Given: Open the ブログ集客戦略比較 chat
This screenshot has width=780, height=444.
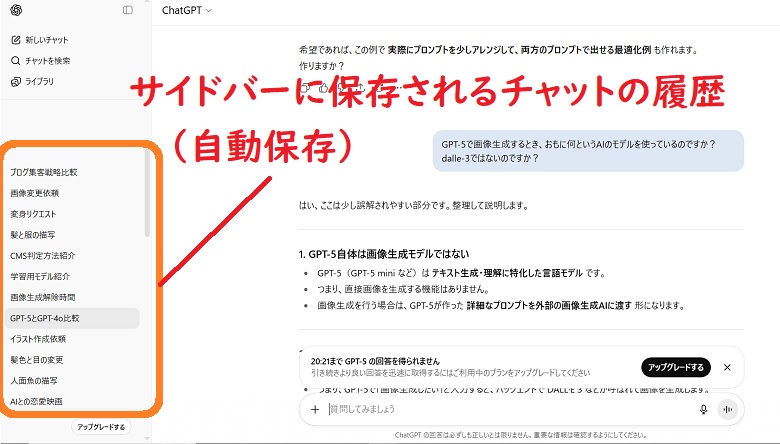Looking at the screenshot, I should [x=44, y=172].
